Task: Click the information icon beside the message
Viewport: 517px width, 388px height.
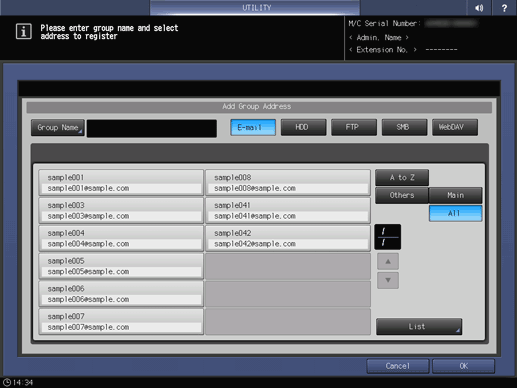Action: pyautogui.click(x=24, y=32)
